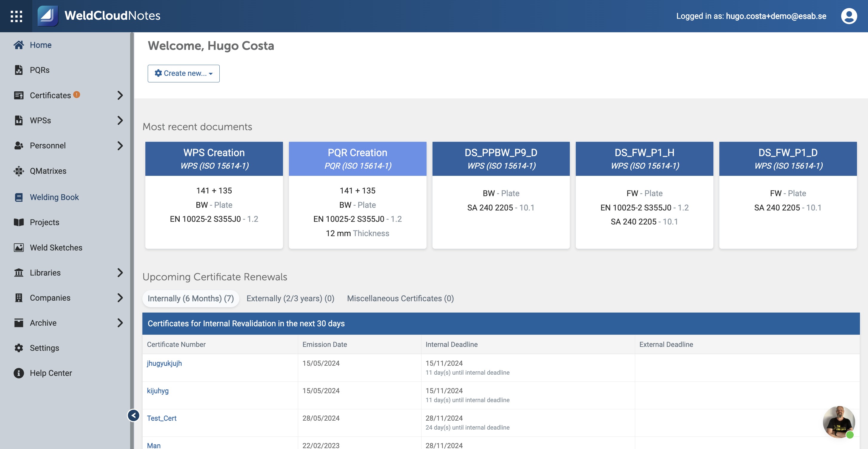This screenshot has width=868, height=449.
Task: Open certificate kijuhyg link
Action: pyautogui.click(x=158, y=391)
